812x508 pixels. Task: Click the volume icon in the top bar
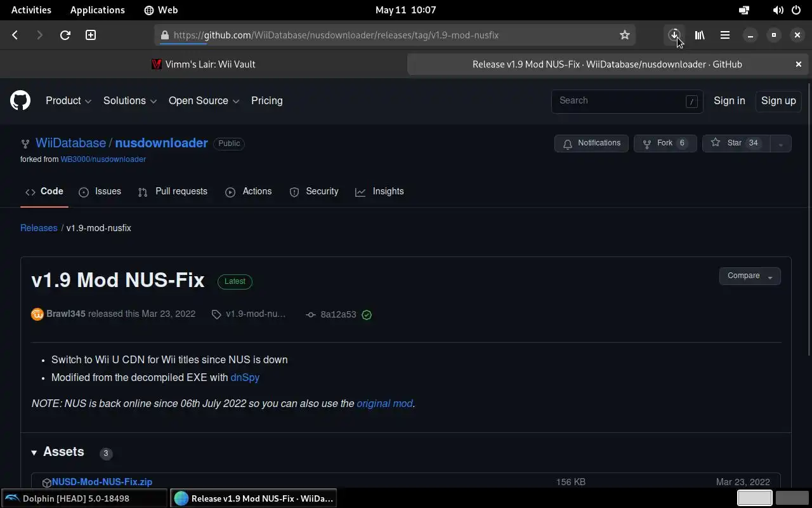coord(778,10)
